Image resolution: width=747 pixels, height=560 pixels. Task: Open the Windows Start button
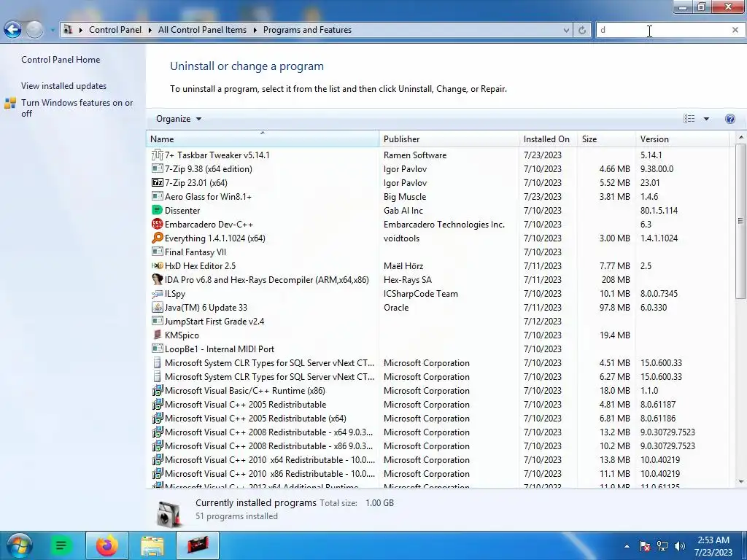pyautogui.click(x=20, y=545)
